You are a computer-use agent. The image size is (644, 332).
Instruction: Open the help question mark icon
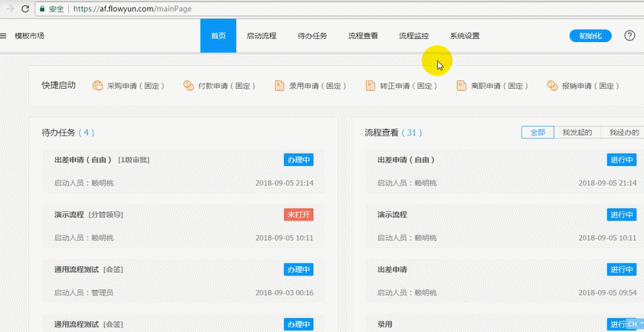(629, 36)
